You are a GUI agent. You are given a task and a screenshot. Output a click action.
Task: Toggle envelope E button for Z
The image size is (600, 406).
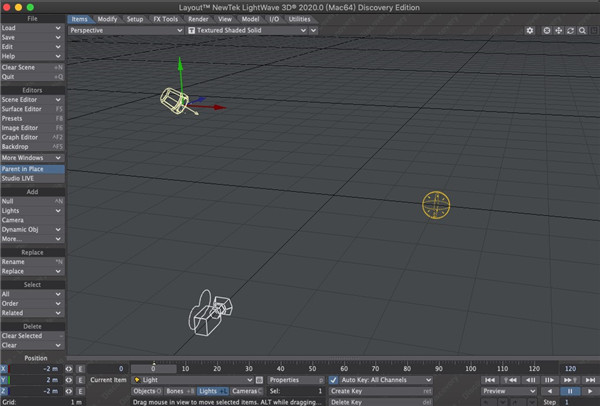(80, 391)
